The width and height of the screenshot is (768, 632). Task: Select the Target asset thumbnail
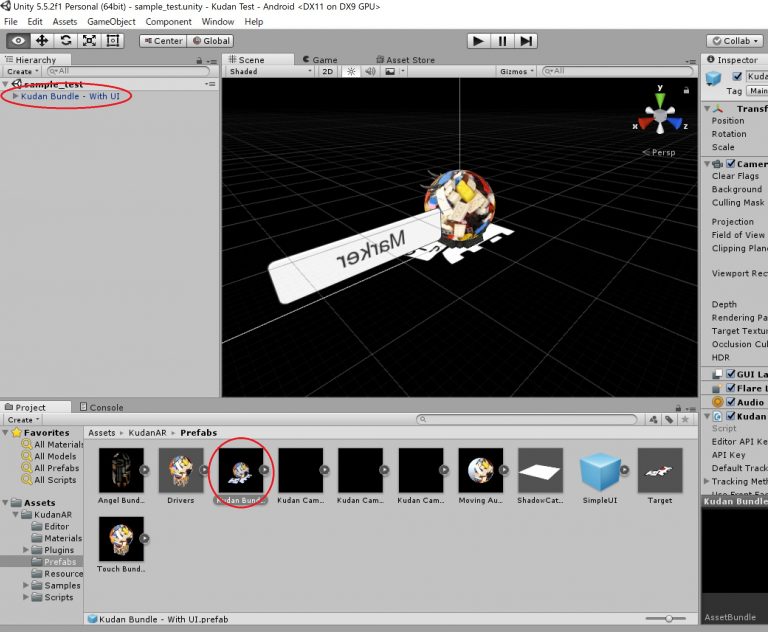pos(660,470)
